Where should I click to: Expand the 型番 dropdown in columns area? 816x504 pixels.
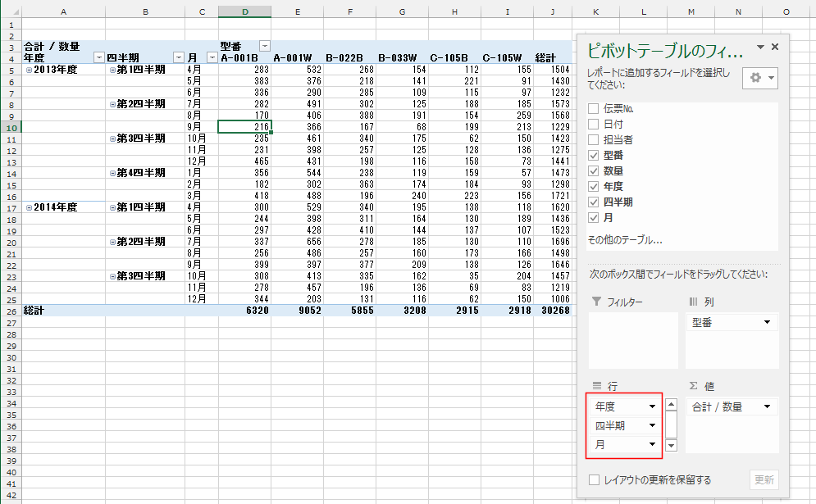click(x=768, y=322)
